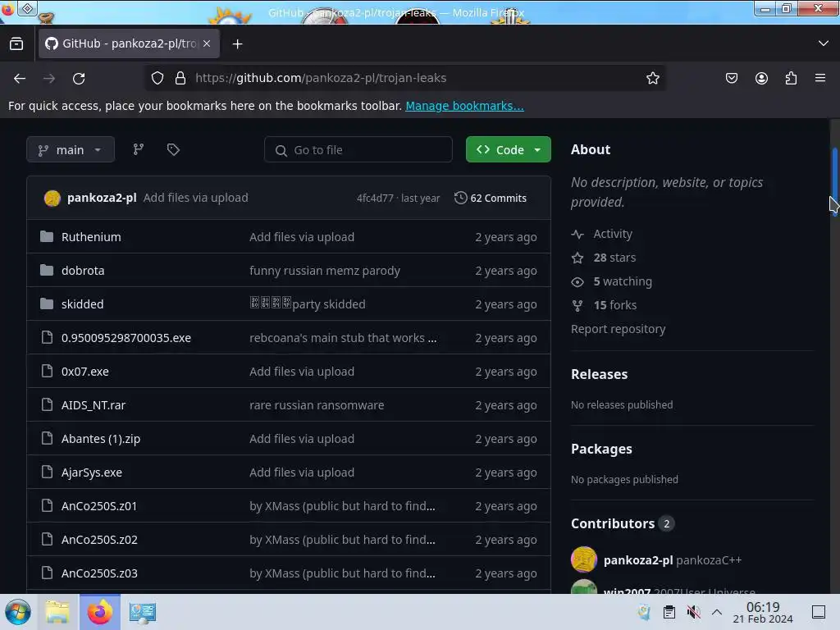Viewport: 840px width, 630px height.
Task: Open the dobrota folder
Action: [83, 271]
